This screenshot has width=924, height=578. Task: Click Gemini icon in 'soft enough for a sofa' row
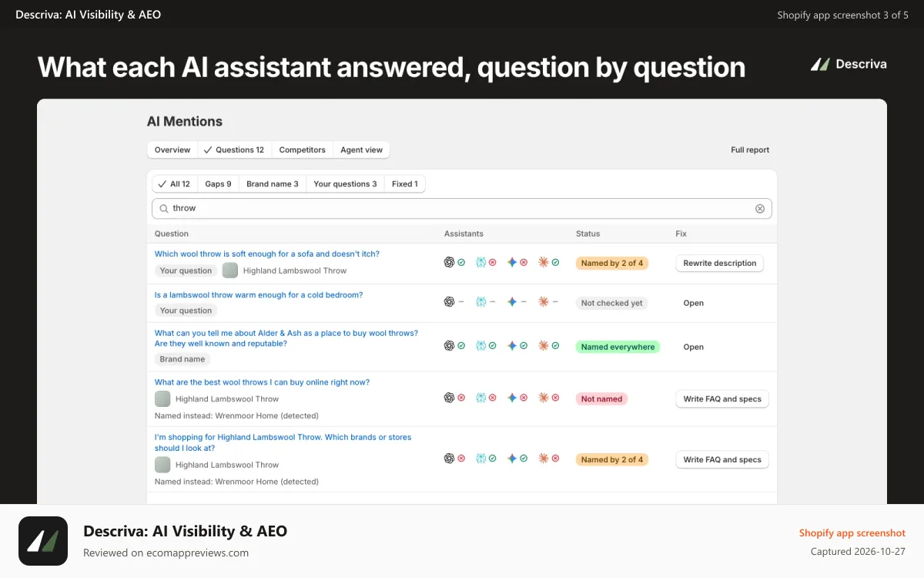[x=512, y=262]
